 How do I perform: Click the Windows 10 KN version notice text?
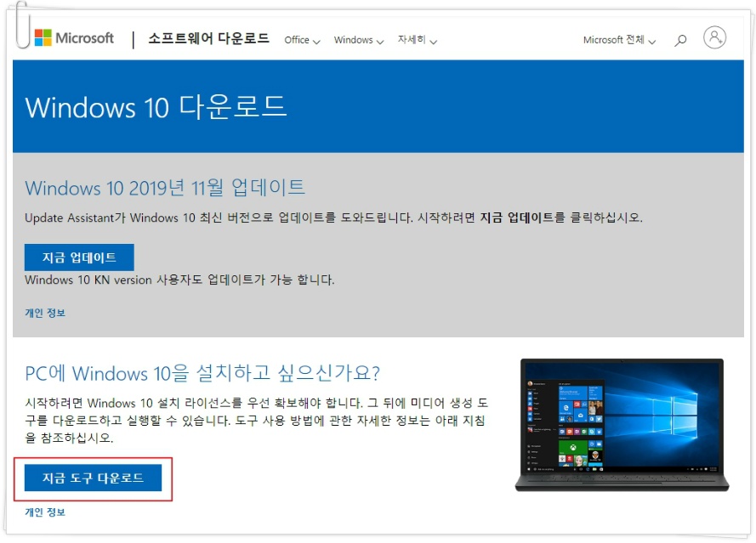tap(179, 280)
